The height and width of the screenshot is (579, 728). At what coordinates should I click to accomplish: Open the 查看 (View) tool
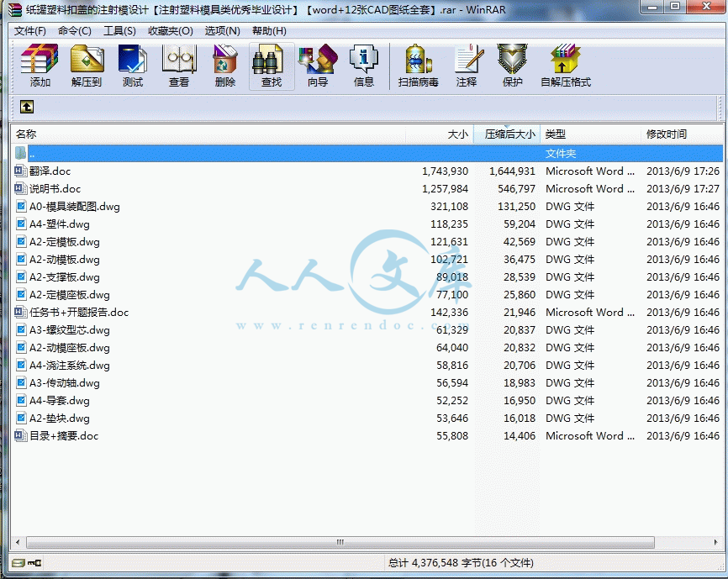coord(179,66)
